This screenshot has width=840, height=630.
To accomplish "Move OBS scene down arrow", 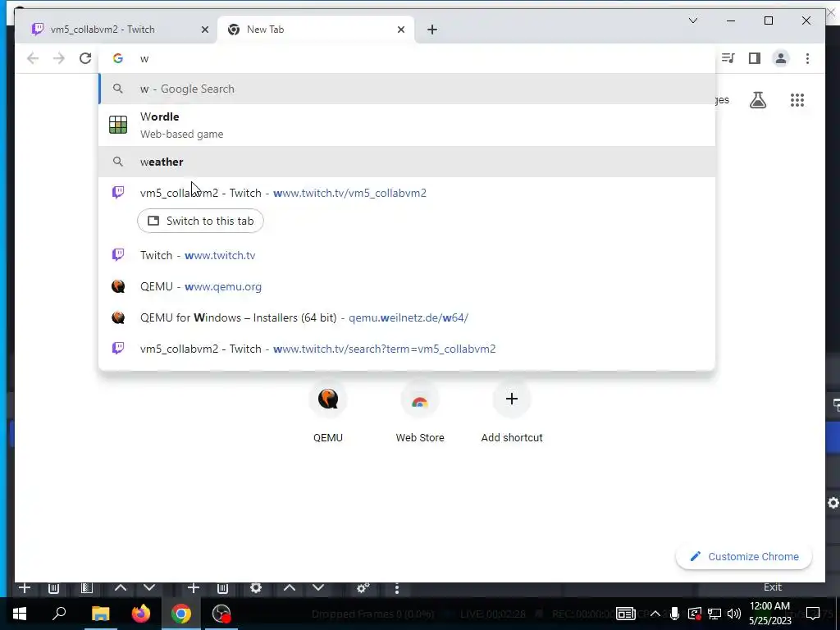I will (x=149, y=588).
